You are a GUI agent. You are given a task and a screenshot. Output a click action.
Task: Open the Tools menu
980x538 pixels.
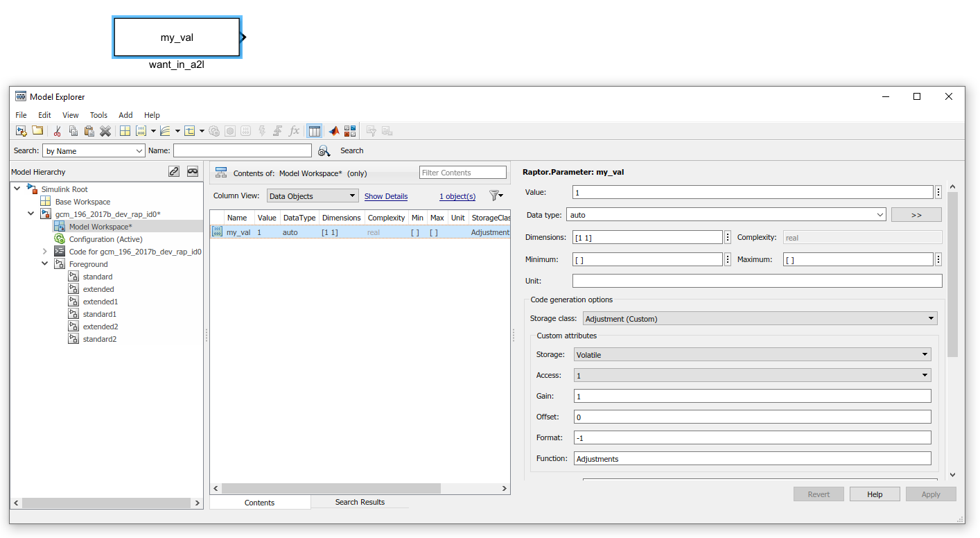point(98,115)
